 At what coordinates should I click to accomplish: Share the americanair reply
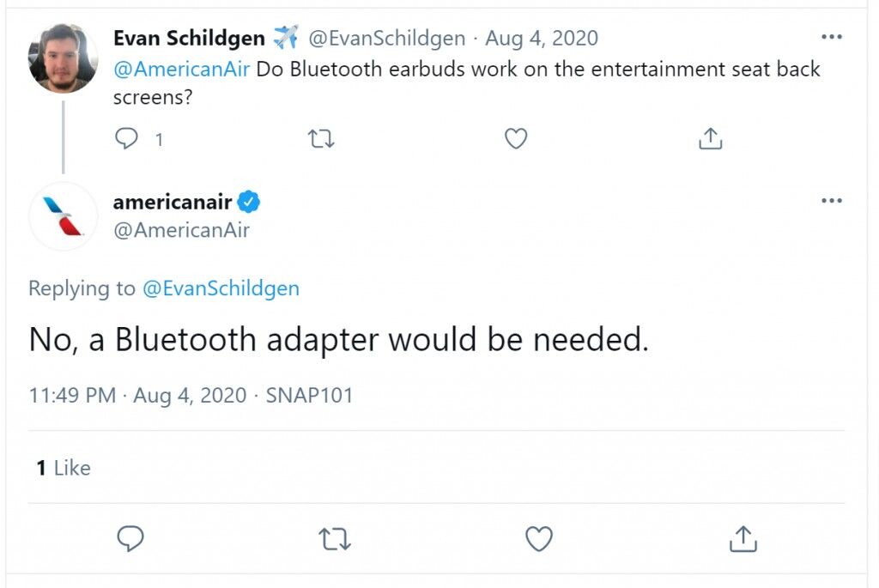743,539
